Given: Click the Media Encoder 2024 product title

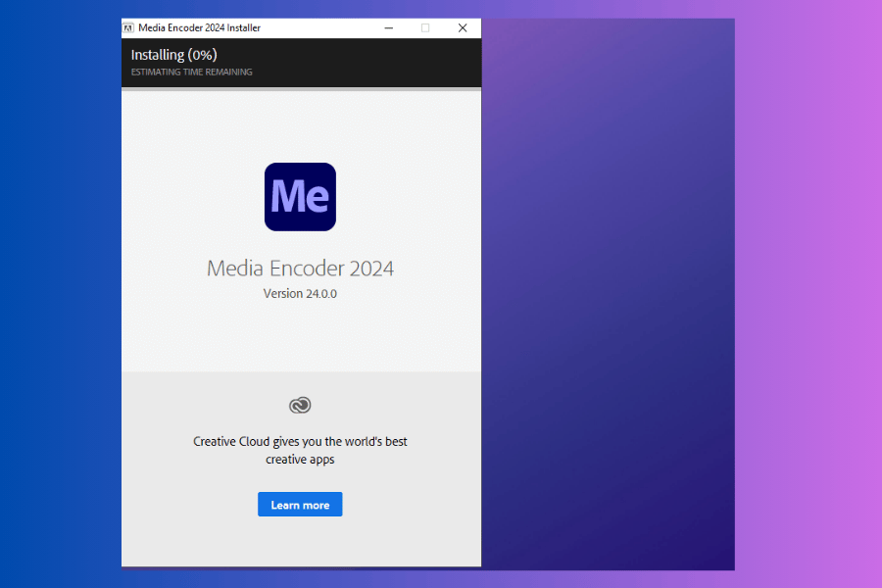Looking at the screenshot, I should coord(300,269).
